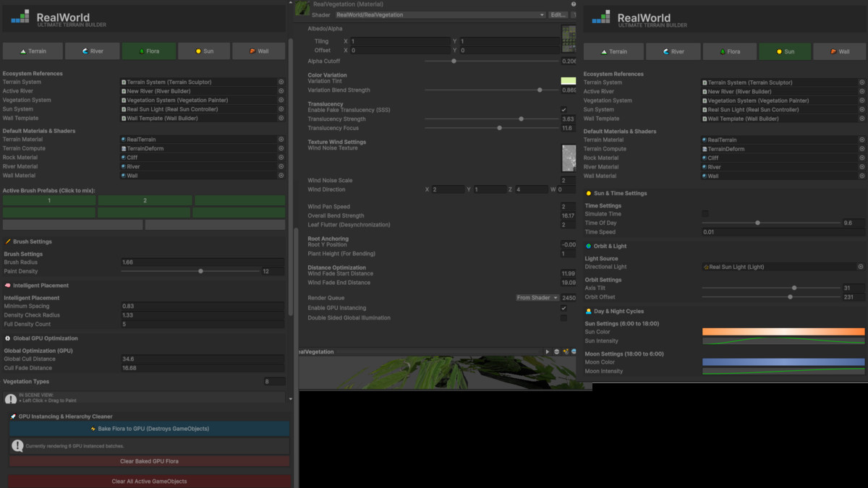Click object picker for Terrain Material in left panel

coord(281,140)
